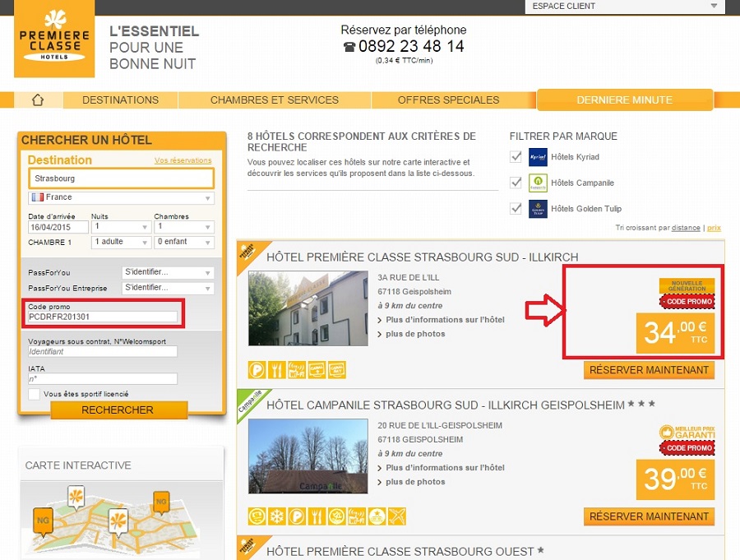Click the parking icon for Hôtel Campanile

pyautogui.click(x=297, y=516)
